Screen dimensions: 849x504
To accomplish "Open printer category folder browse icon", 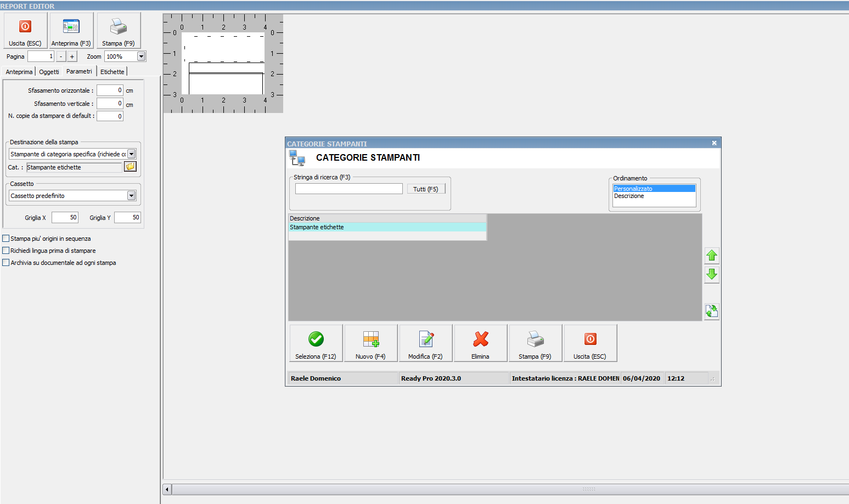I will coord(130,167).
